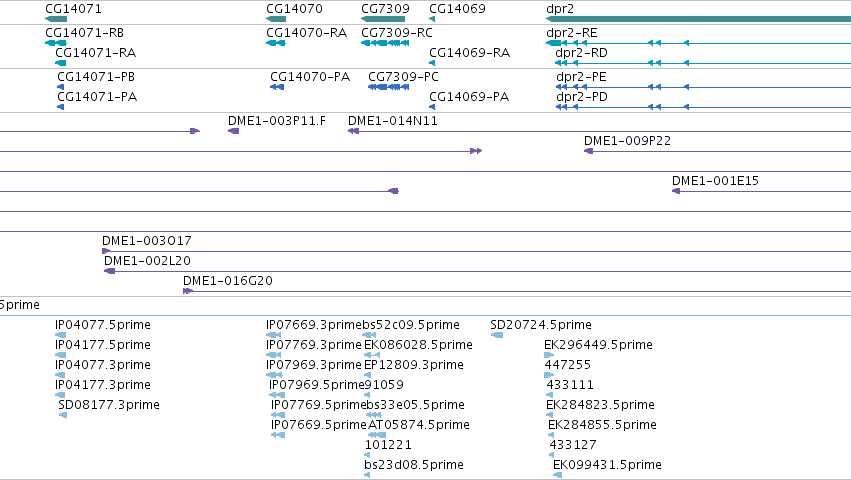Select the DME1-009P22 clone label

[x=627, y=141]
